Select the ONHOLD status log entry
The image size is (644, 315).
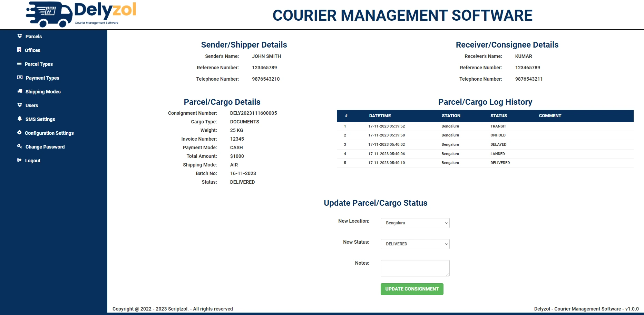point(498,135)
